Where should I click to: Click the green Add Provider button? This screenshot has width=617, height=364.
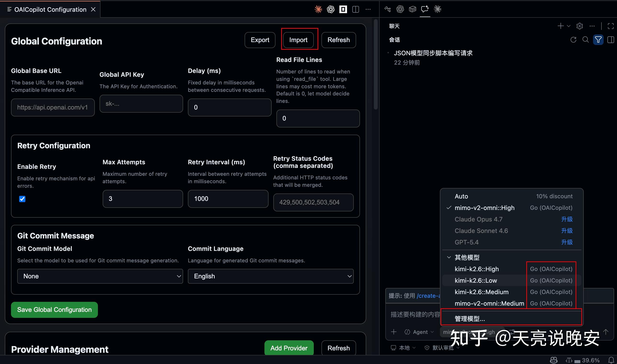(289, 348)
